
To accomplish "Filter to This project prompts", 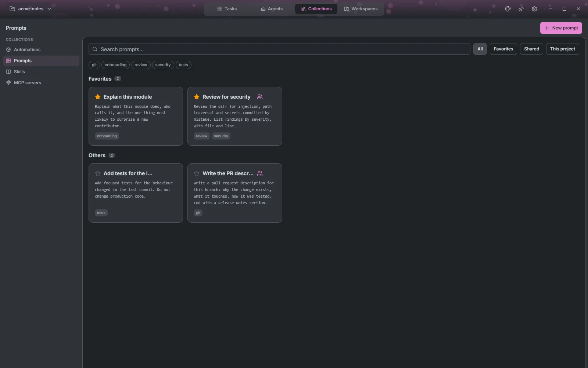I will click(563, 49).
